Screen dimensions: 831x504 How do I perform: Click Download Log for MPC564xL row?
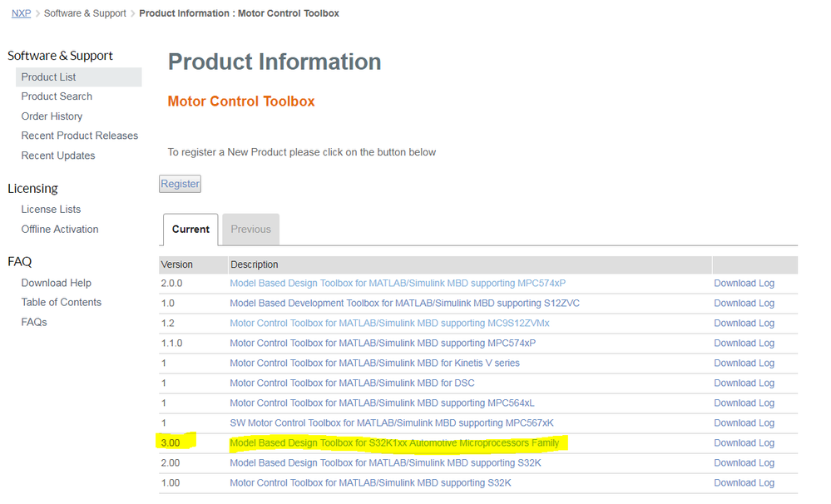coord(744,403)
